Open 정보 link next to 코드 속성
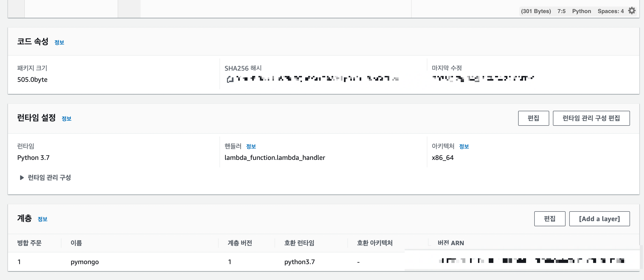This screenshot has height=280, width=644. click(x=59, y=43)
